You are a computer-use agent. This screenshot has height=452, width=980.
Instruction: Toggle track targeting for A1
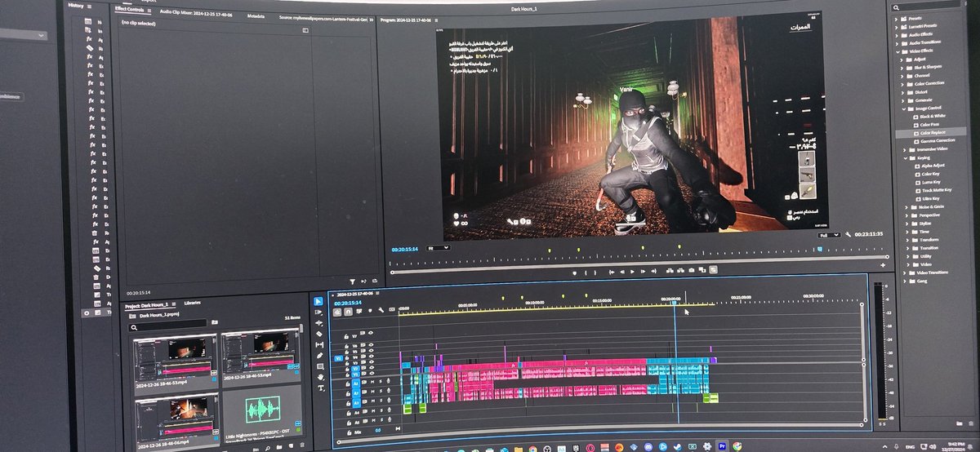355,383
